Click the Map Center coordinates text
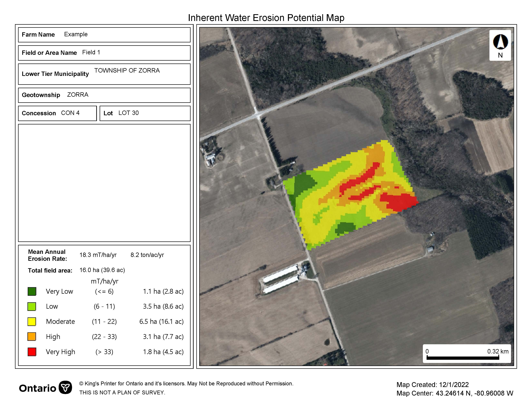The width and height of the screenshot is (532, 411). pyautogui.click(x=455, y=393)
